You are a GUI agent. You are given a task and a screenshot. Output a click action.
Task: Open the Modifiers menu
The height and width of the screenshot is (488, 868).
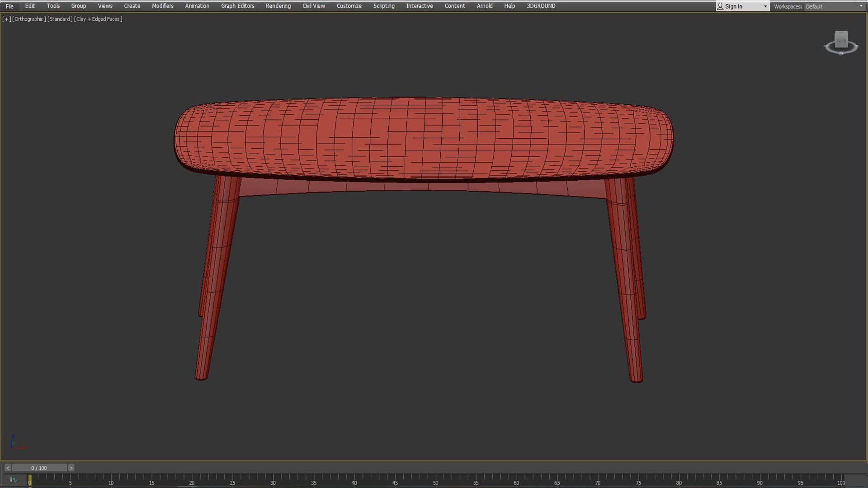(163, 6)
